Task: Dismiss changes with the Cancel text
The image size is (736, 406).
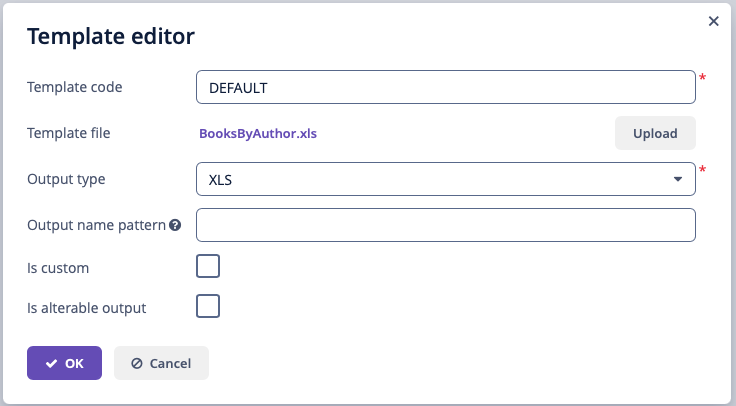Action: pyautogui.click(x=170, y=363)
